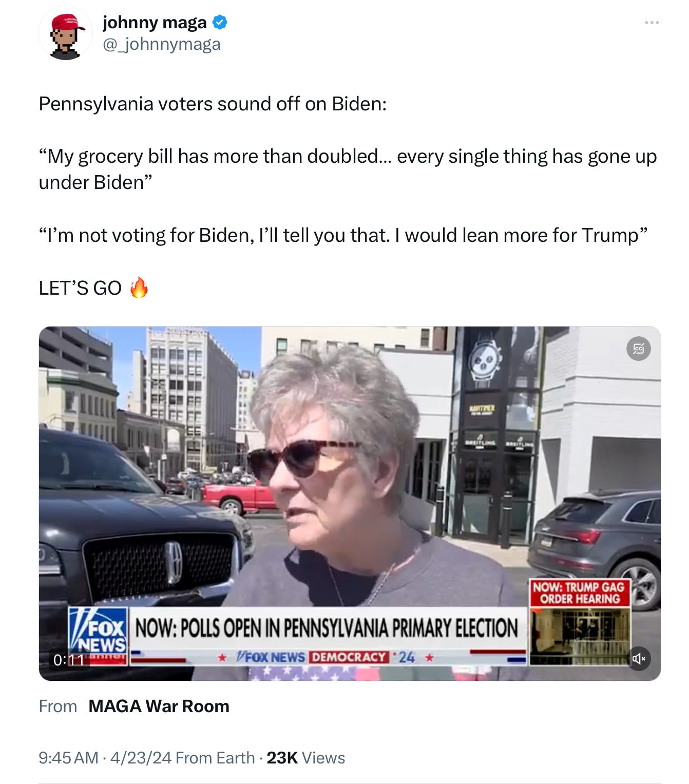Screen dimensions: 689x784
Task: Unmute the video with speaker icon
Action: pos(639,659)
